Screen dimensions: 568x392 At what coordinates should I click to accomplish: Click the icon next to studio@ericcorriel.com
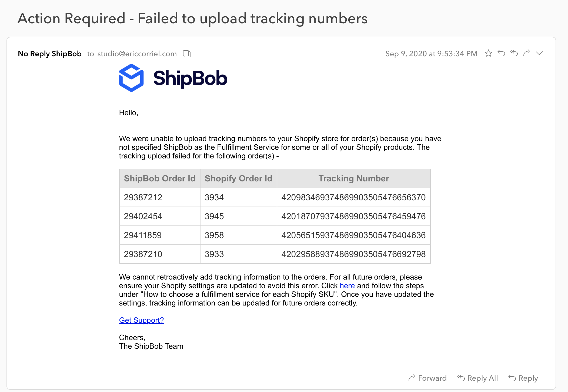click(x=187, y=54)
